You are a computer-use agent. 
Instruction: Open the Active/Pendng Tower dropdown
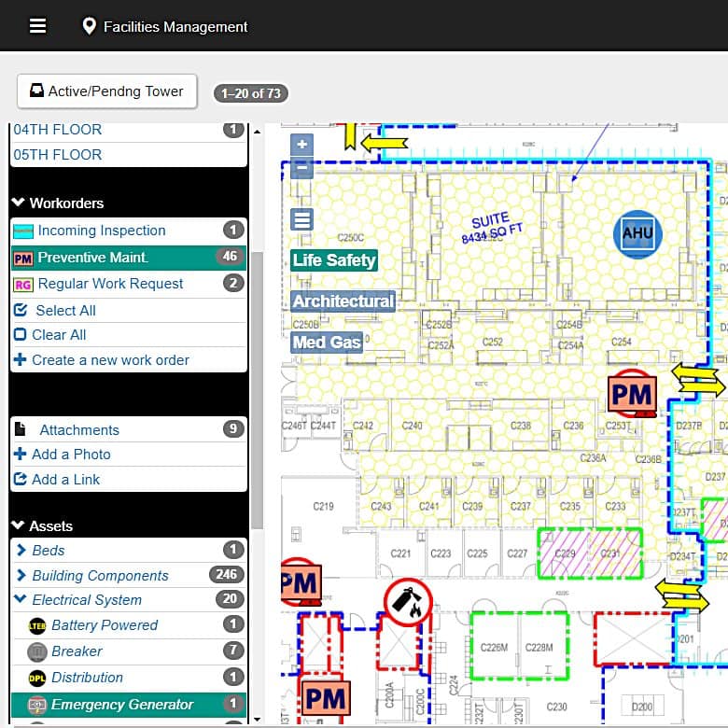tap(107, 91)
